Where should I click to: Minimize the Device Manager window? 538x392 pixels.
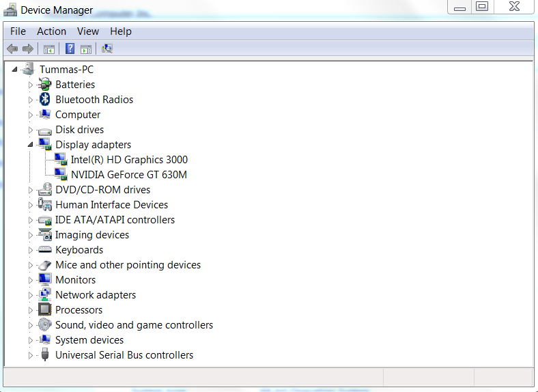(x=459, y=7)
